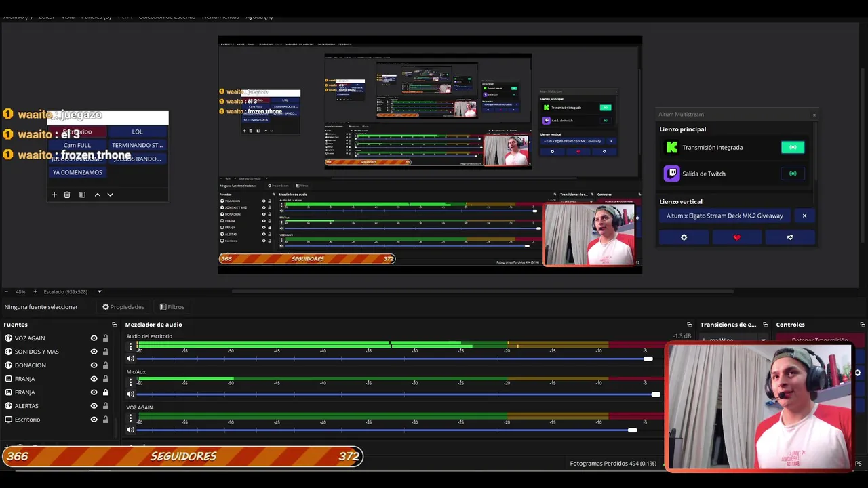Open Aitum vertical canvas settings gear
This screenshot has width=868, height=488.
click(x=684, y=237)
